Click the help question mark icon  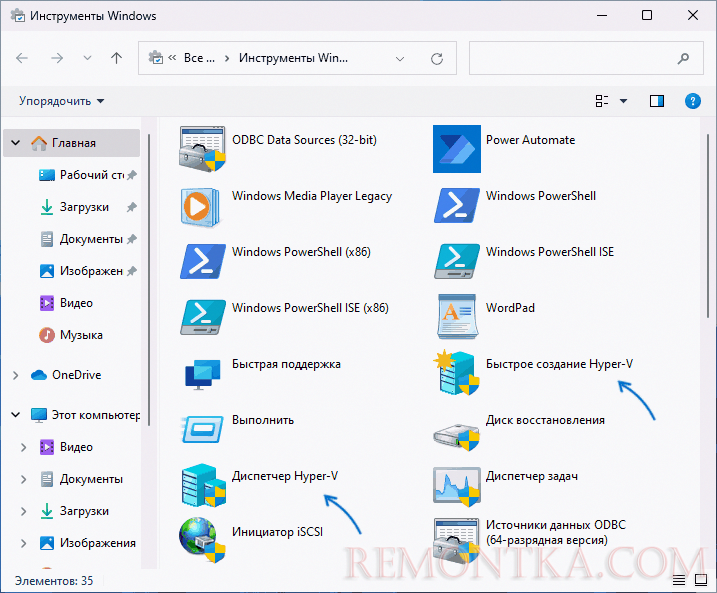(693, 101)
